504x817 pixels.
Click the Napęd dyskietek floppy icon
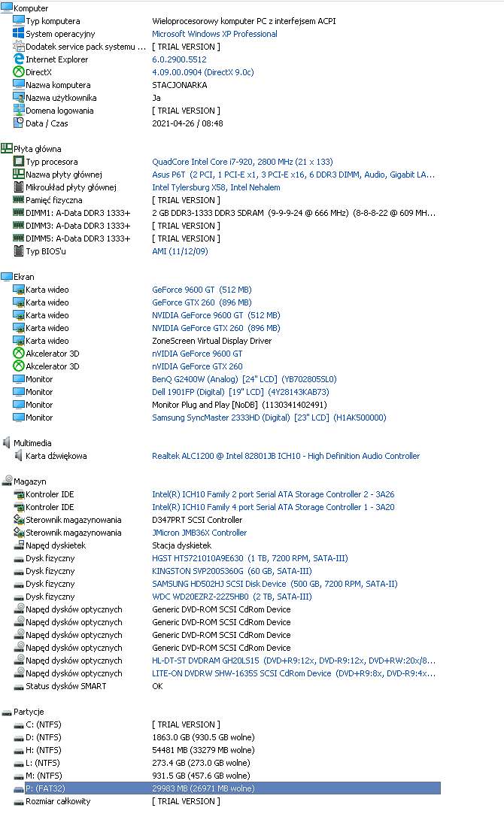point(19,545)
